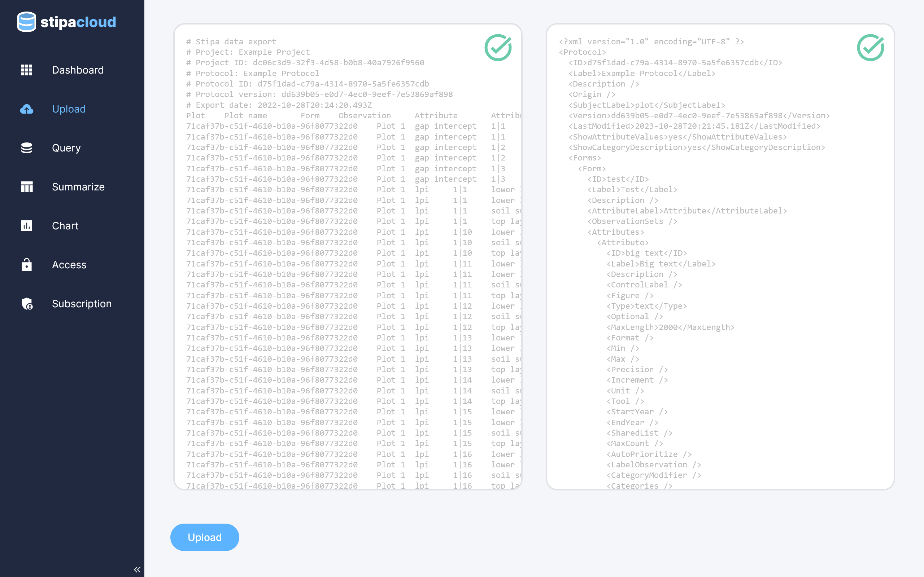Collapse the sidebar with double chevron
Image resolution: width=924 pixels, height=577 pixels.
coord(137,570)
